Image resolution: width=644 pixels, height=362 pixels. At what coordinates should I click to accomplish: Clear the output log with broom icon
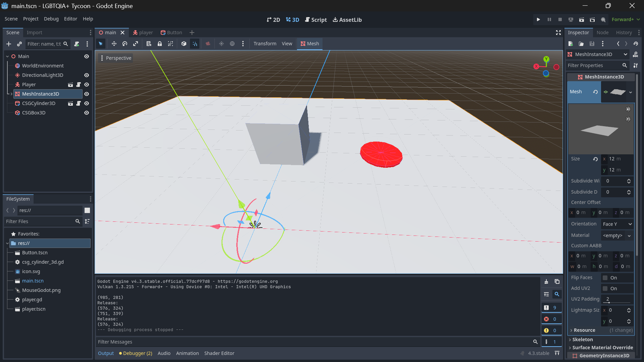pos(546,281)
